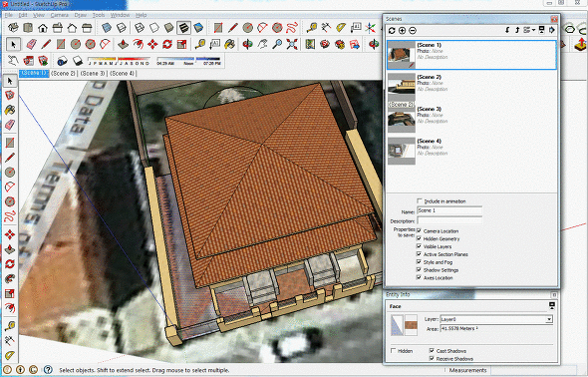
Task: Enable X-Ray face style
Action: pyautogui.click(x=107, y=28)
